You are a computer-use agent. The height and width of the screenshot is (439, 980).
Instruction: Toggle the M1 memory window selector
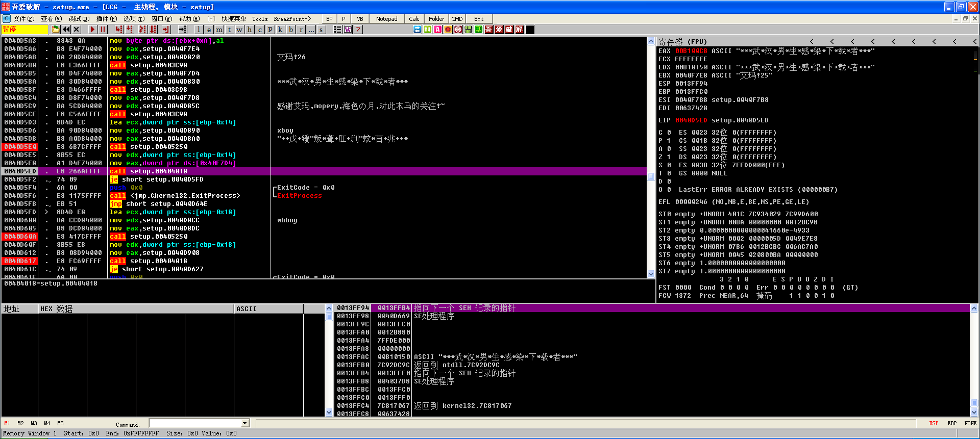click(x=7, y=423)
